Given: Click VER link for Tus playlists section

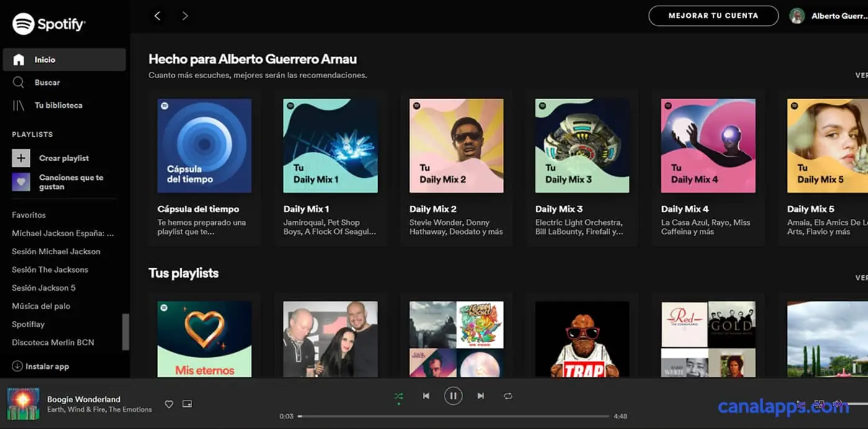Looking at the screenshot, I should tap(862, 278).
